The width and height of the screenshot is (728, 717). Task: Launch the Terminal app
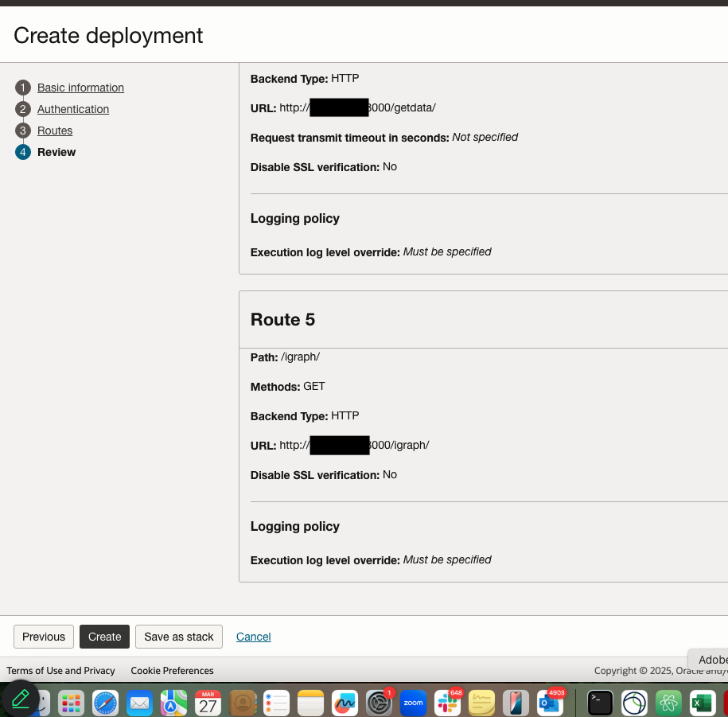599,703
